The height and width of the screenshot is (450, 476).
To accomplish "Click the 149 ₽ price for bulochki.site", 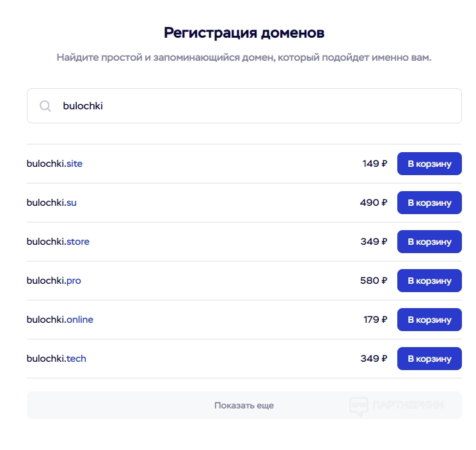I will pyautogui.click(x=375, y=164).
